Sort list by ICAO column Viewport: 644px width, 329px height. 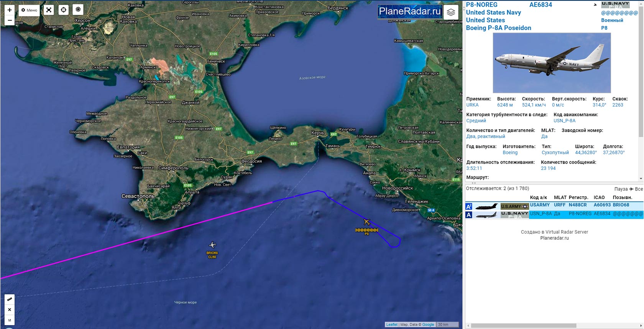599,197
